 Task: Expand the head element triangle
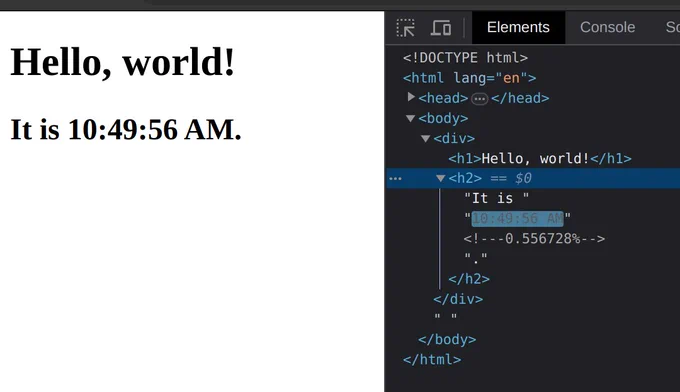(411, 97)
